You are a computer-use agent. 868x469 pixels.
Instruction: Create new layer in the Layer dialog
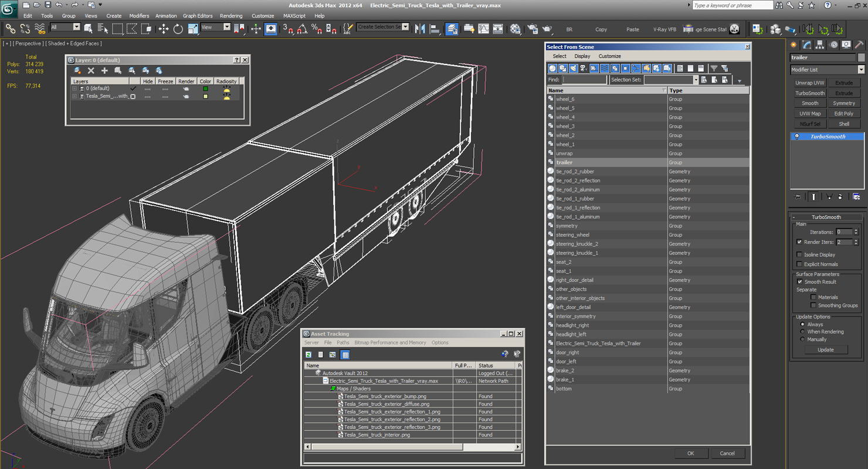click(77, 70)
